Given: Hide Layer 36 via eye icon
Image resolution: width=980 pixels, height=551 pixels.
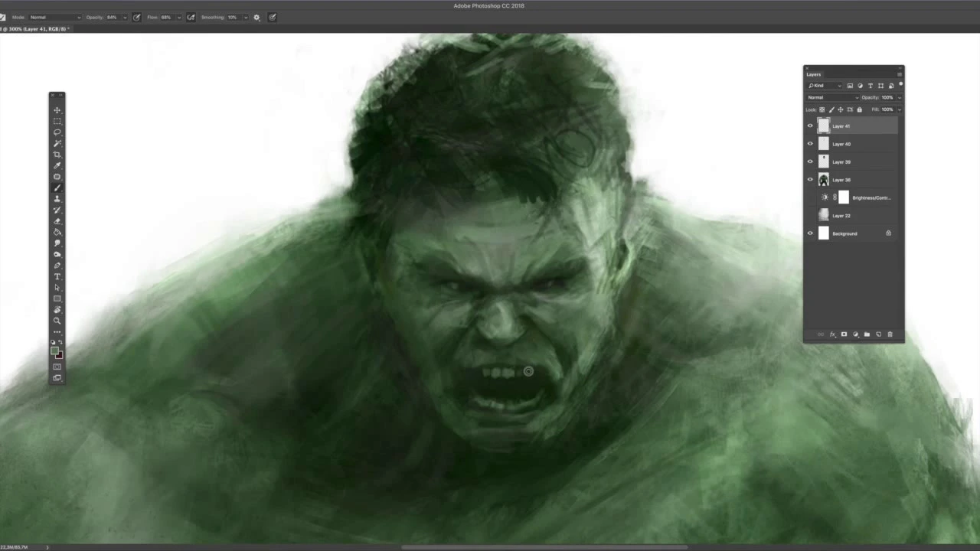Looking at the screenshot, I should (x=810, y=180).
